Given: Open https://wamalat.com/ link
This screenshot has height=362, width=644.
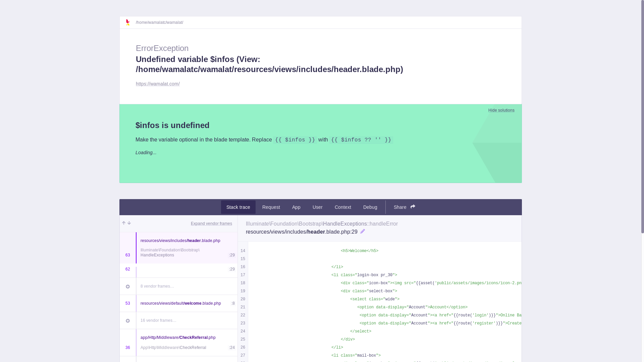Looking at the screenshot, I should 158,84.
